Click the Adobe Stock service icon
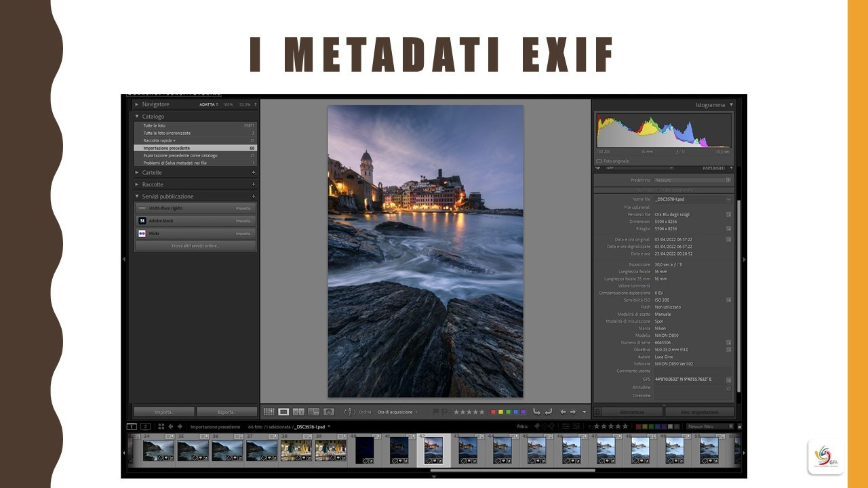868x488 pixels. pos(142,221)
